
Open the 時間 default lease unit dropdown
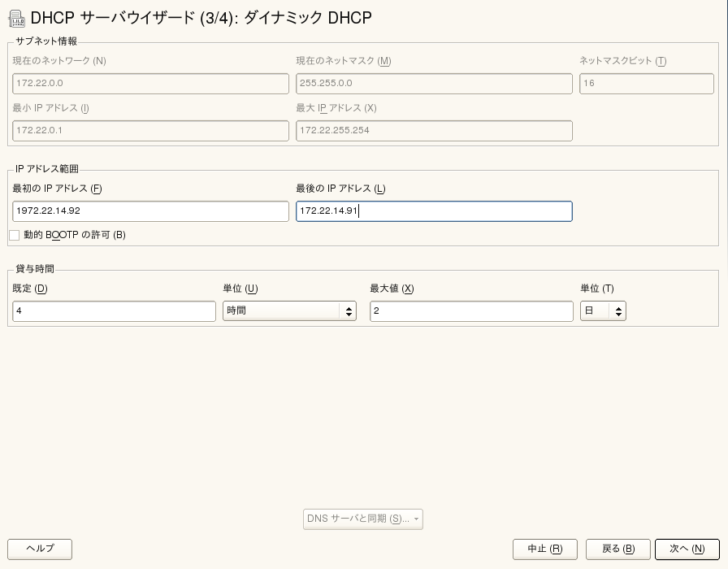point(289,311)
